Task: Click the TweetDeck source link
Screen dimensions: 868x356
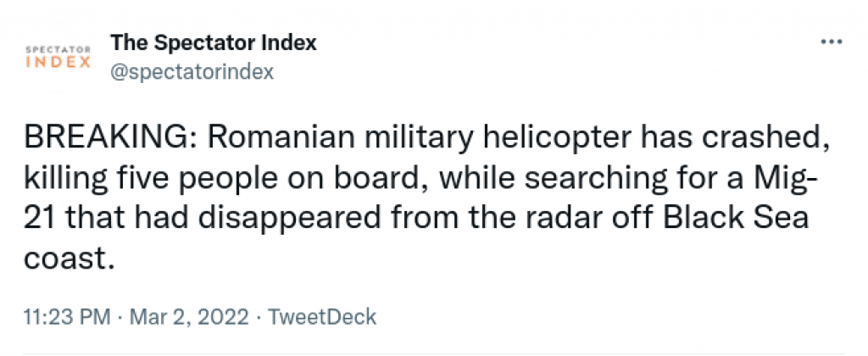Action: click(321, 317)
